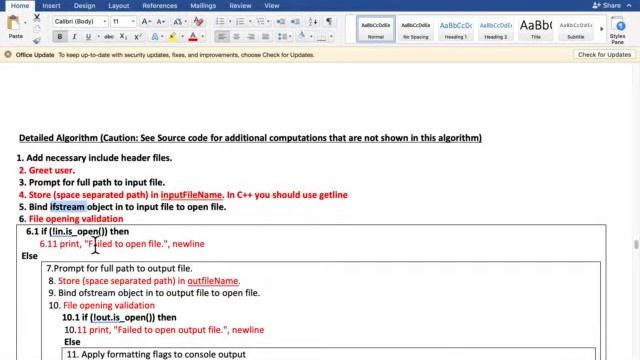Open the underline style dropdown arrow
640x360 pixels.
[98, 37]
